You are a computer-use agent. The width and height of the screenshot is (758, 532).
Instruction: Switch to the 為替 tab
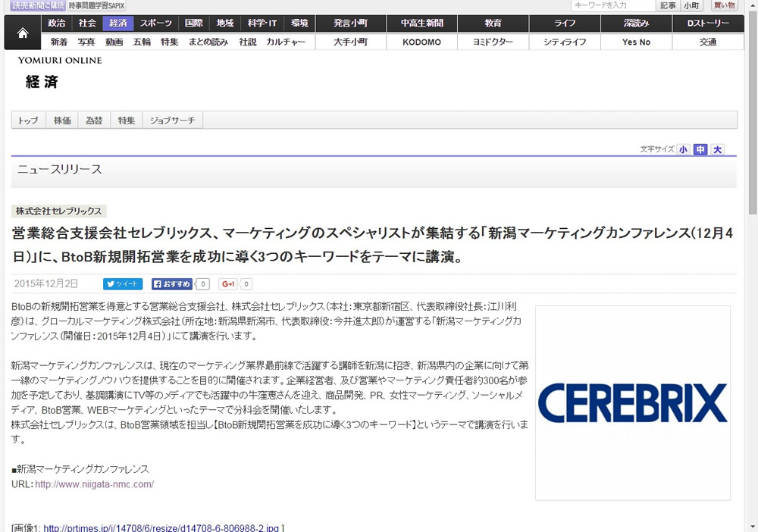pos(94,120)
